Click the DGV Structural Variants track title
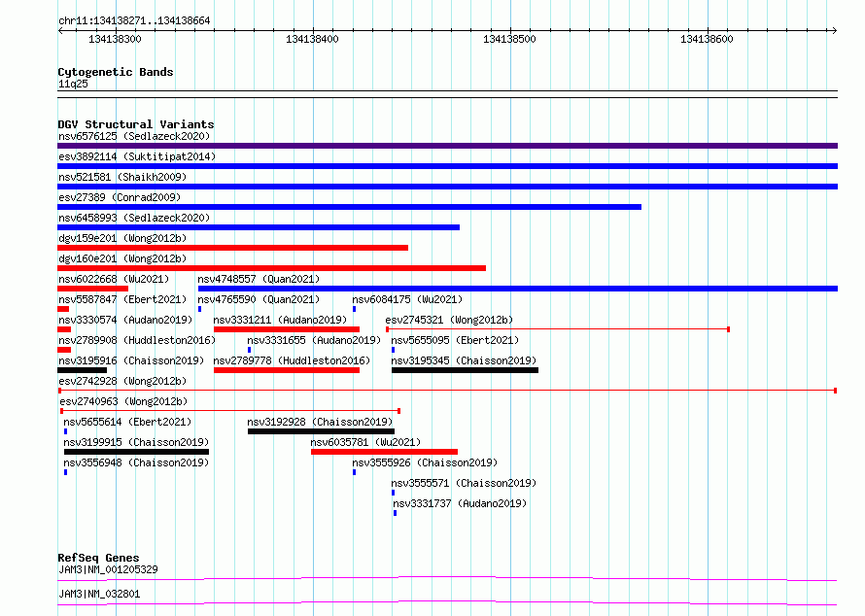The height and width of the screenshot is (616, 865). 136,124
